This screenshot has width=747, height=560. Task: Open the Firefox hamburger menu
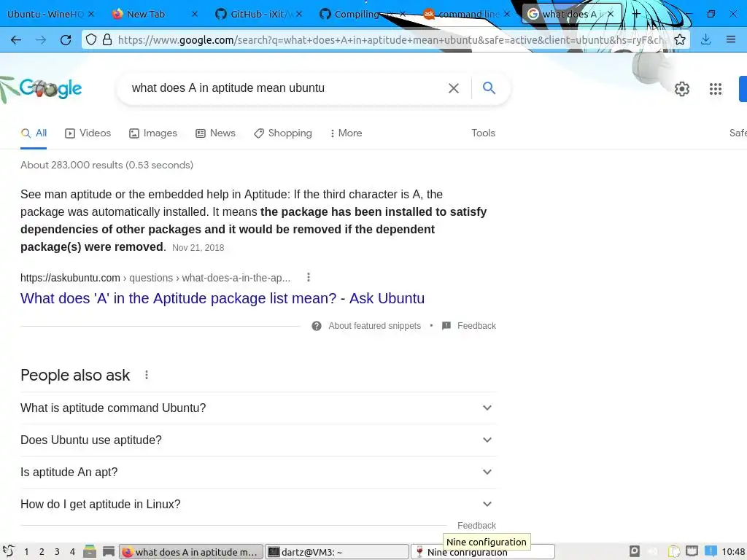tap(731, 39)
